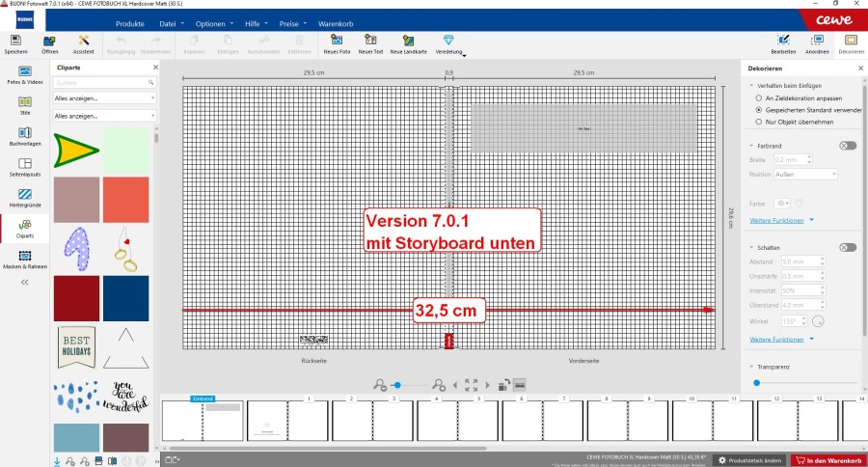Open second Alles anzeigen dropdown
868x467 pixels.
[x=104, y=116]
